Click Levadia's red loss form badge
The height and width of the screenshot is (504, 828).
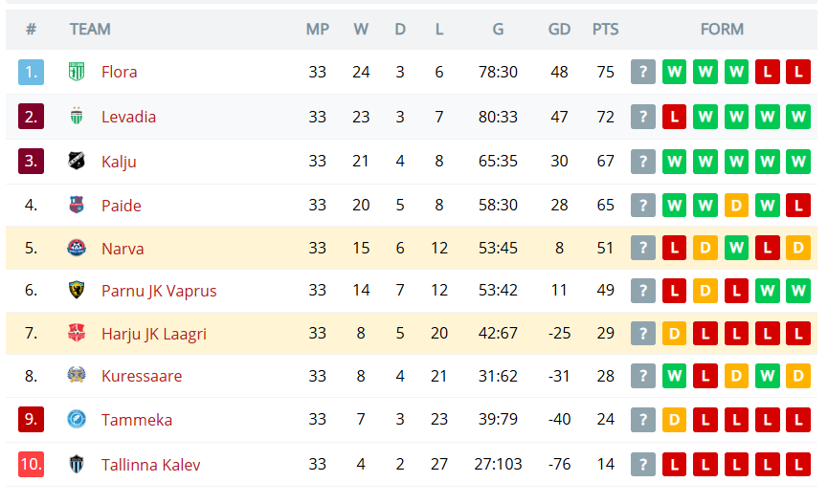(675, 117)
